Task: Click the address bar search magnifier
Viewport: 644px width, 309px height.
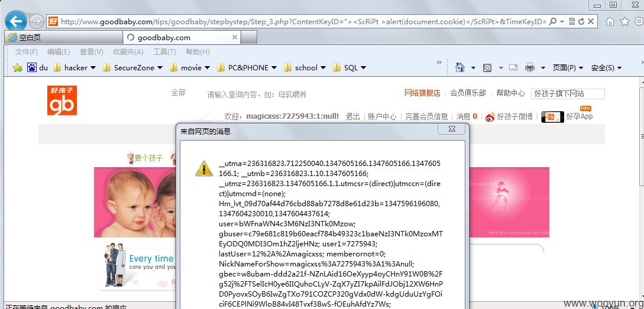Action: 552,21
